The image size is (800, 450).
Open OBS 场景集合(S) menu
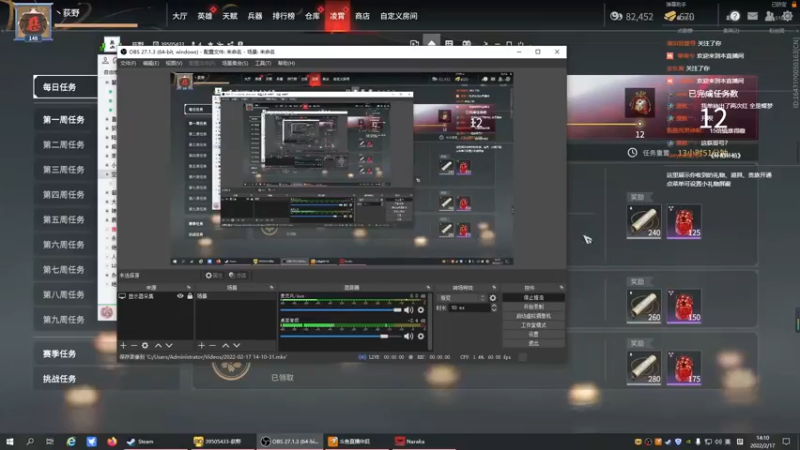(235, 63)
